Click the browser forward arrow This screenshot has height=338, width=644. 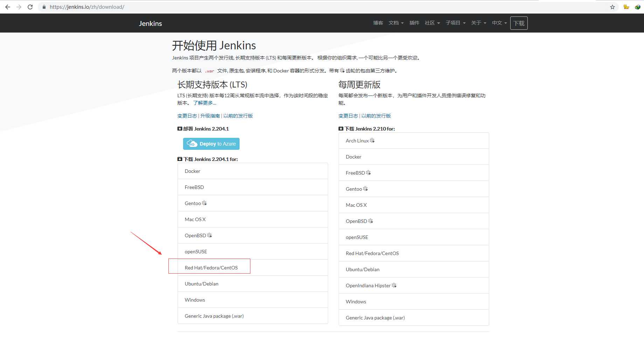(x=19, y=7)
